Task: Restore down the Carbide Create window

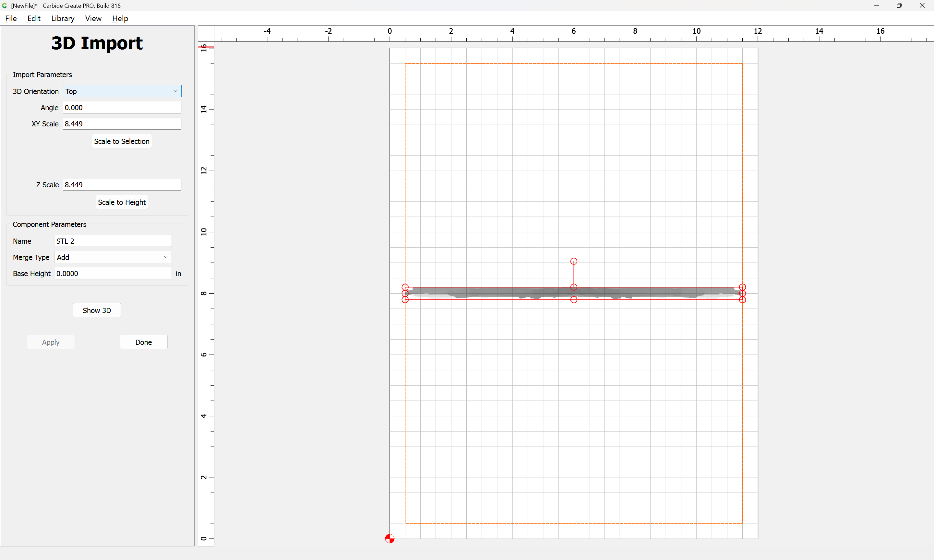Action: coord(899,6)
